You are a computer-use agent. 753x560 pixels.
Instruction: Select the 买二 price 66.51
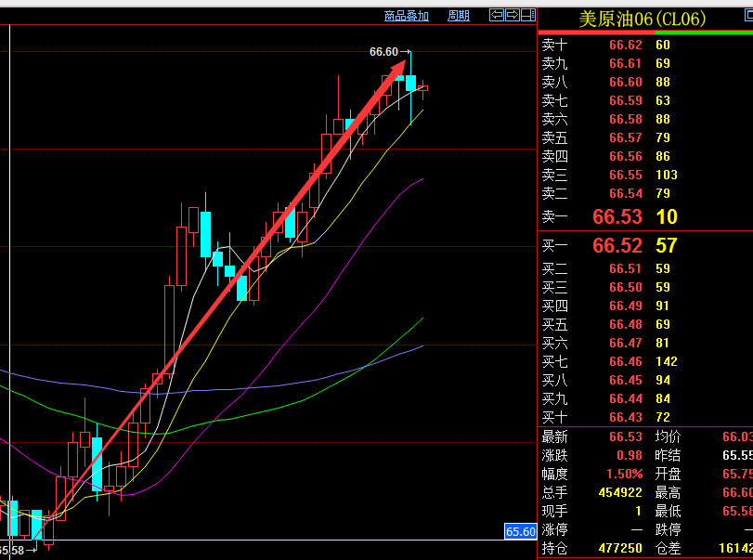click(625, 269)
